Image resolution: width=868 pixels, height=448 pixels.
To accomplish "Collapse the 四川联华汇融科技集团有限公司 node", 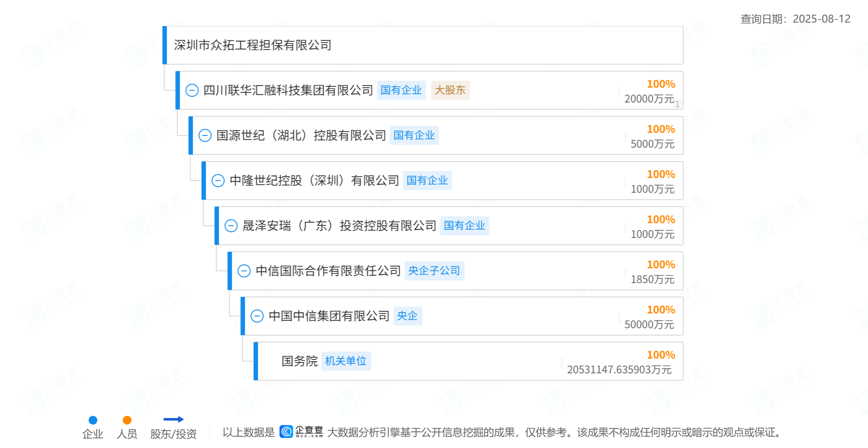I will coord(192,90).
